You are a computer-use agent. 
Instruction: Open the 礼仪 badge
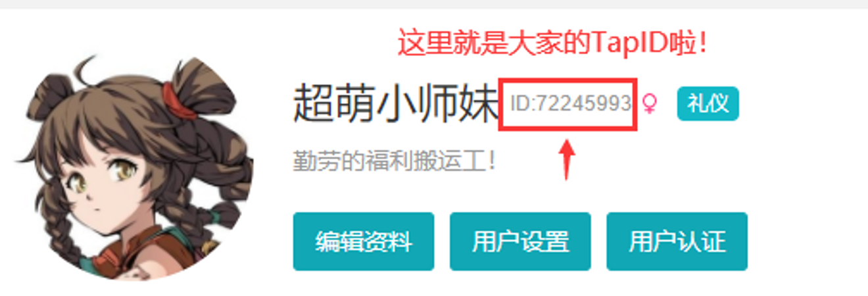tap(708, 103)
